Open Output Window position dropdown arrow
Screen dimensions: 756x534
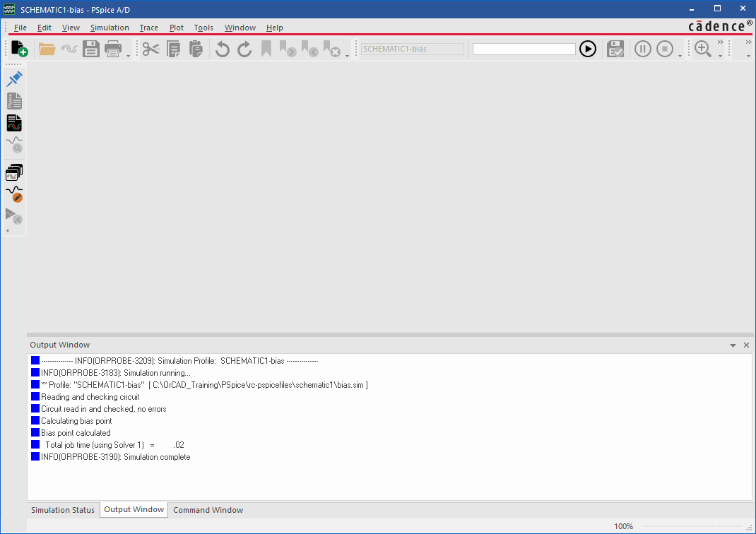(733, 345)
